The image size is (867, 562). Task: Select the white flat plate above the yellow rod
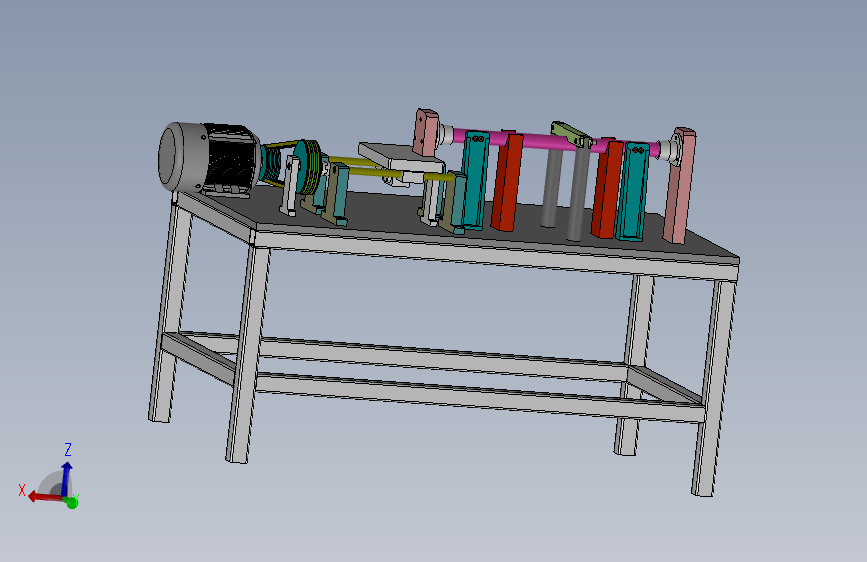tap(400, 156)
